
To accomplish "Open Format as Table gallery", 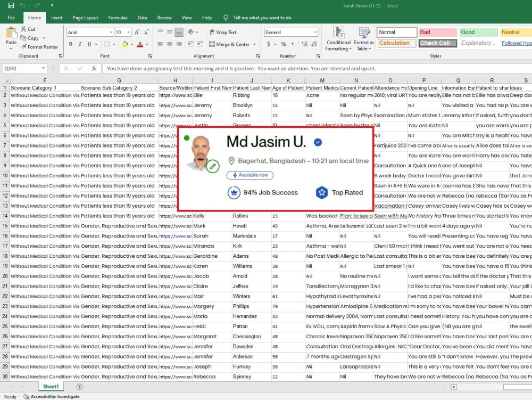I will (364, 39).
